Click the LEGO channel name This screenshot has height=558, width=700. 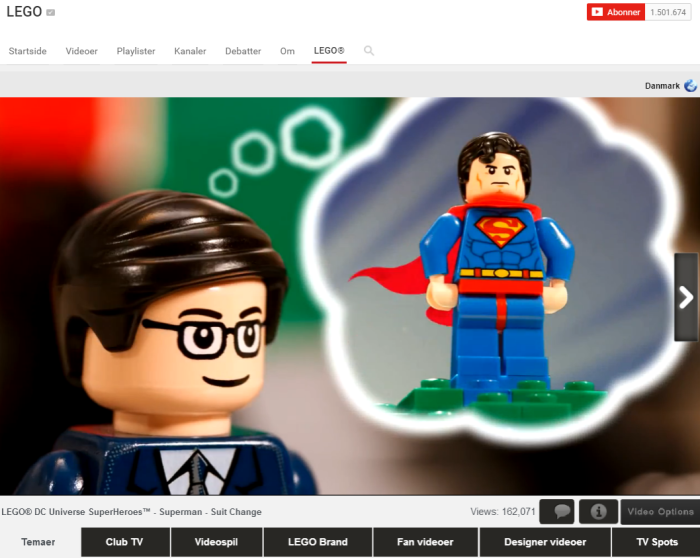(24, 12)
